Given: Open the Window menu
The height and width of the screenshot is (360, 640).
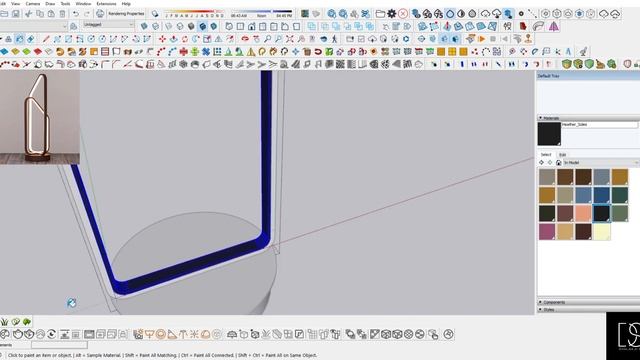Looking at the screenshot, I should pos(83,3).
